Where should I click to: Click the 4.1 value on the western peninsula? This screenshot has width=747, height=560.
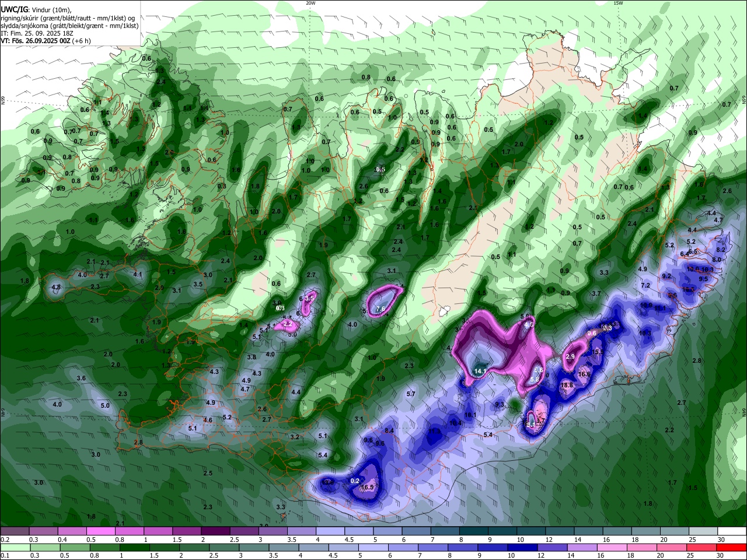pos(138,274)
